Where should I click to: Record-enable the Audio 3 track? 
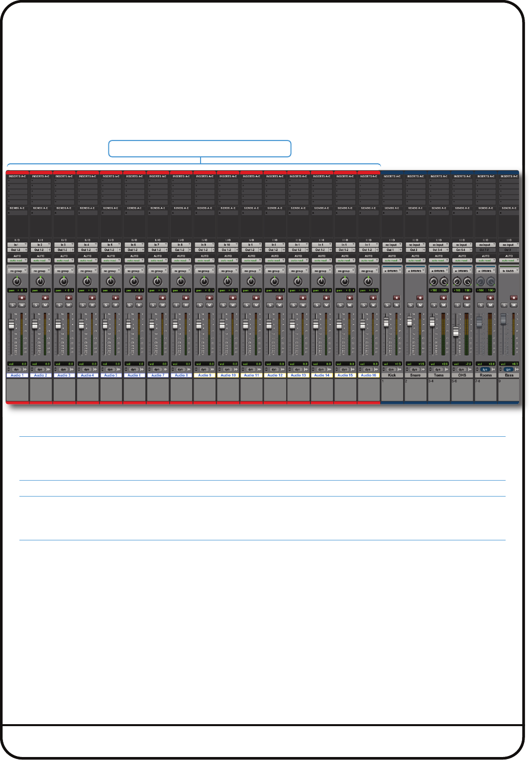(69, 298)
